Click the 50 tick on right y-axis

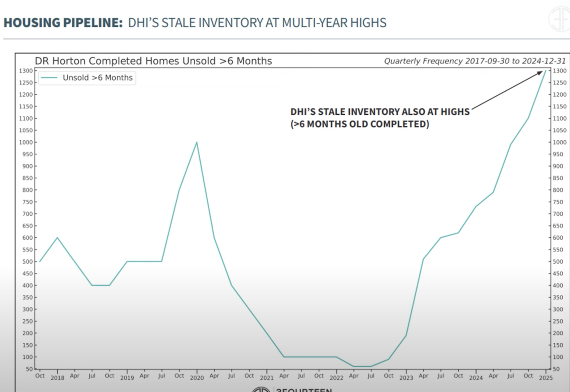556,369
